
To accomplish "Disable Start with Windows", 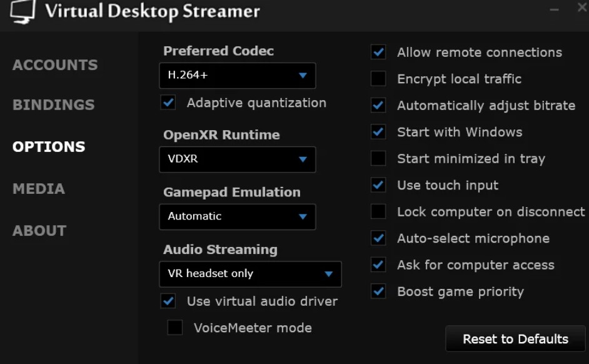I will pyautogui.click(x=378, y=132).
